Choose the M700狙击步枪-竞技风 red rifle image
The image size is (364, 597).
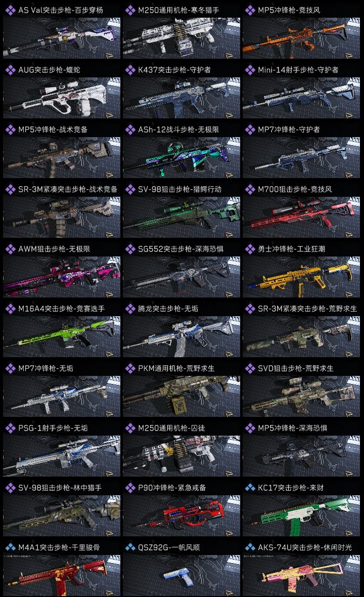tap(301, 218)
